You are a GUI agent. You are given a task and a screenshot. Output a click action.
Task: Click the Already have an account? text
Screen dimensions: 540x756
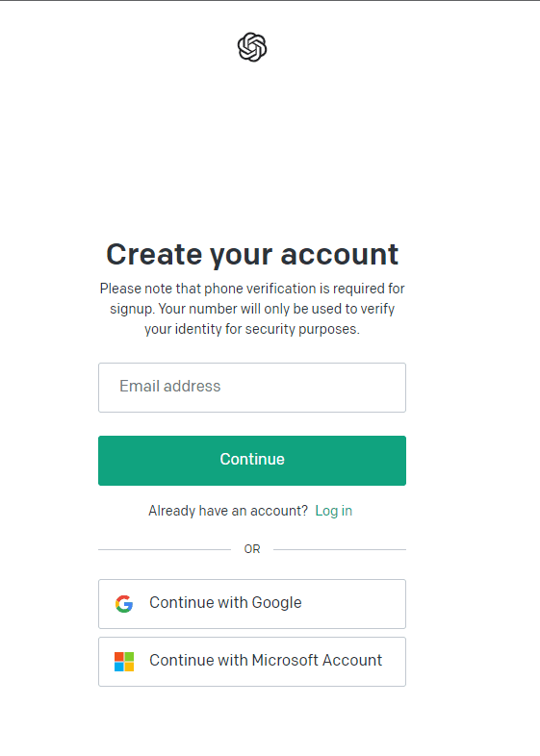[x=228, y=511]
